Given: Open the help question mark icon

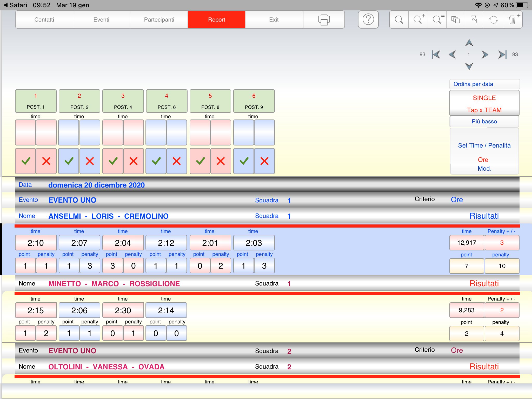Looking at the screenshot, I should click(368, 20).
